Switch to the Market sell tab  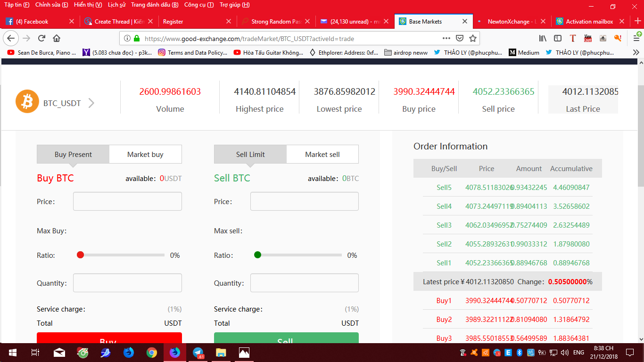322,154
